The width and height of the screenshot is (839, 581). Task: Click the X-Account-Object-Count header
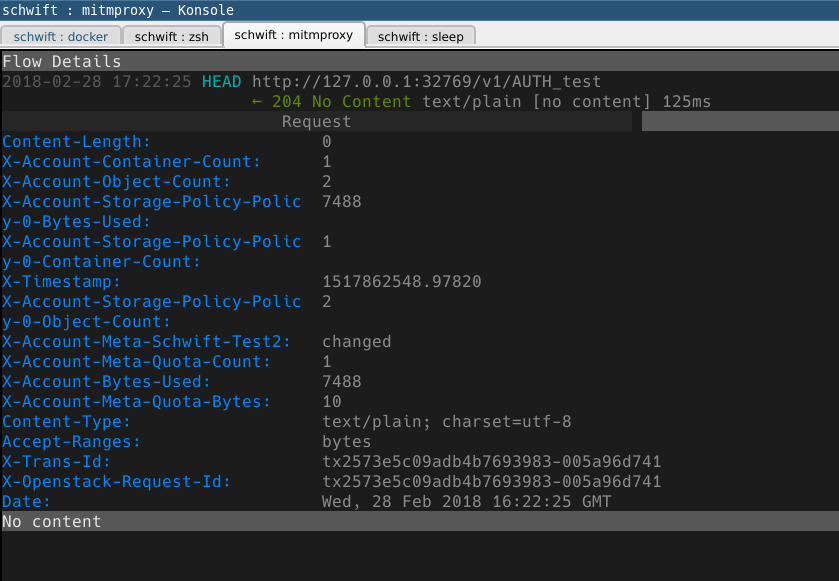coord(116,181)
